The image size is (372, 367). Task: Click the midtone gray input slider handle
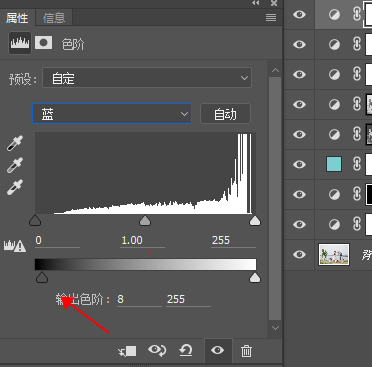[x=145, y=220]
